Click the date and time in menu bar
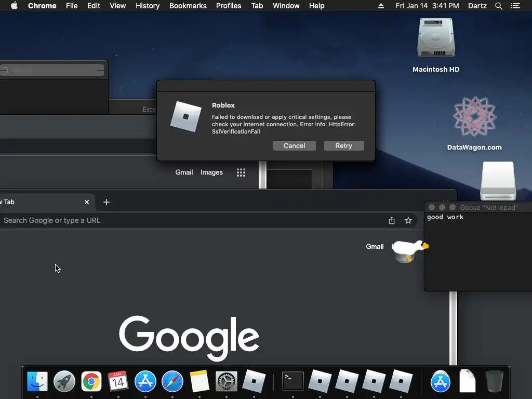The image size is (532, 399). 427,6
